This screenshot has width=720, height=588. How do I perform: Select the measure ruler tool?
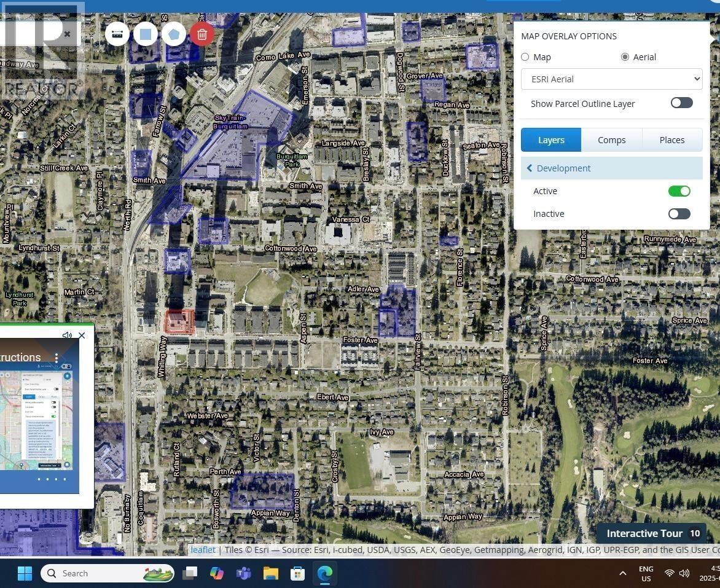pyautogui.click(x=117, y=34)
